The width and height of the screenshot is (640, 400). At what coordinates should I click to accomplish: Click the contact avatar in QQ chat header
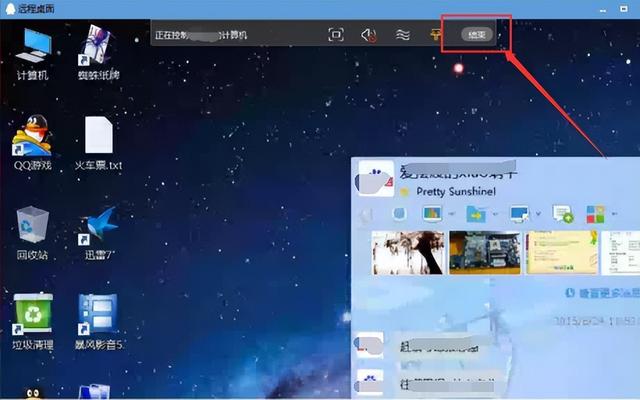pos(376,179)
